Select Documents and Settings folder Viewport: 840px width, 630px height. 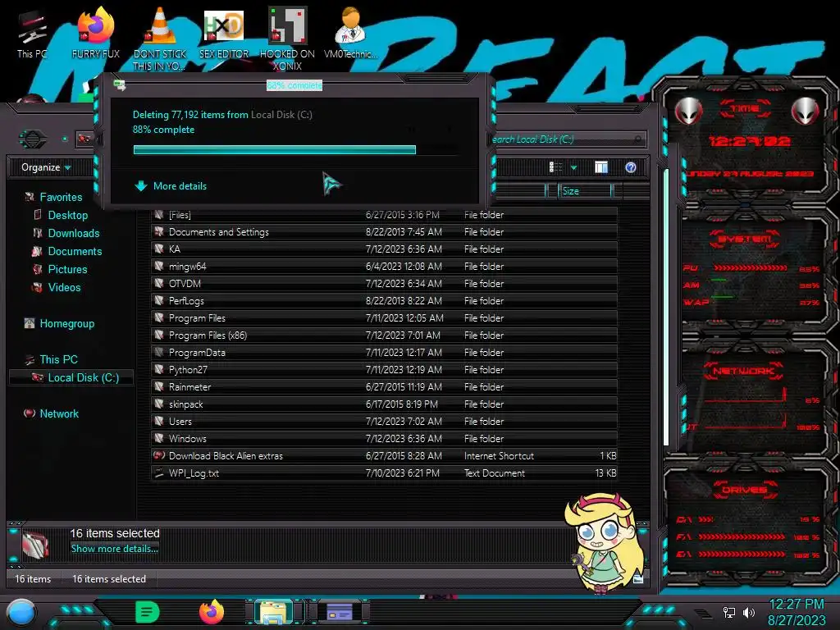point(384,232)
